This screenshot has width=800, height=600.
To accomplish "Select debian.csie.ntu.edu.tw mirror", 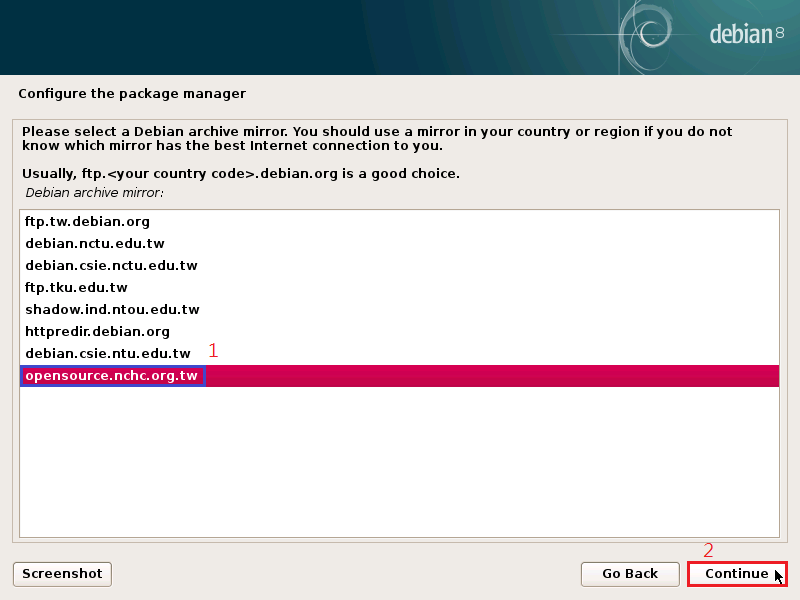I will (x=399, y=353).
